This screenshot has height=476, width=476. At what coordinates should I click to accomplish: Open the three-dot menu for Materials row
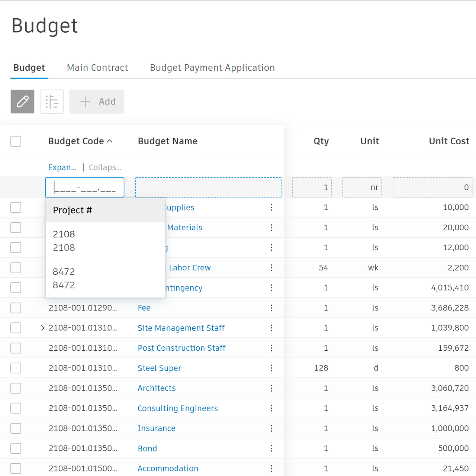(x=271, y=228)
